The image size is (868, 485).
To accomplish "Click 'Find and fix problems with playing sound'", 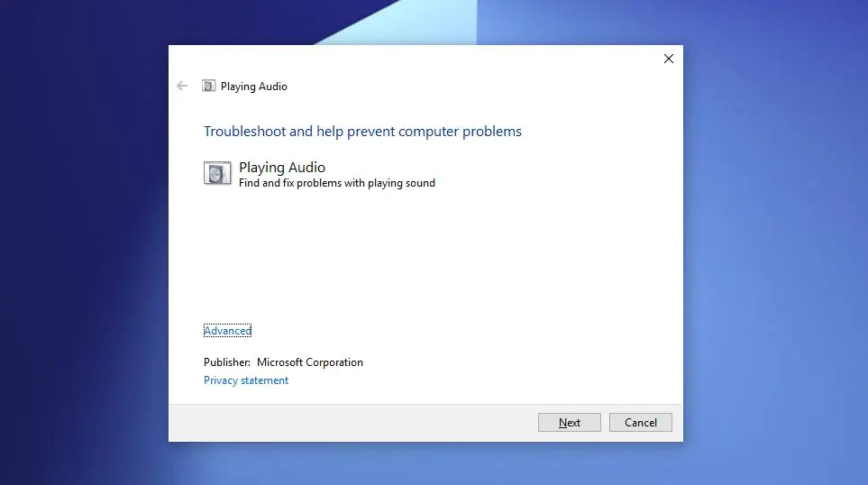I will click(337, 183).
